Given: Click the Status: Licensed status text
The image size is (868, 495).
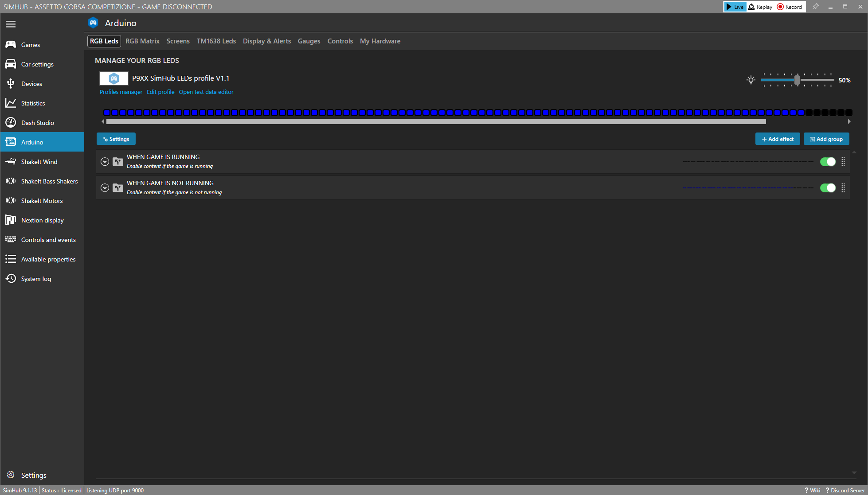Looking at the screenshot, I should pyautogui.click(x=62, y=490).
